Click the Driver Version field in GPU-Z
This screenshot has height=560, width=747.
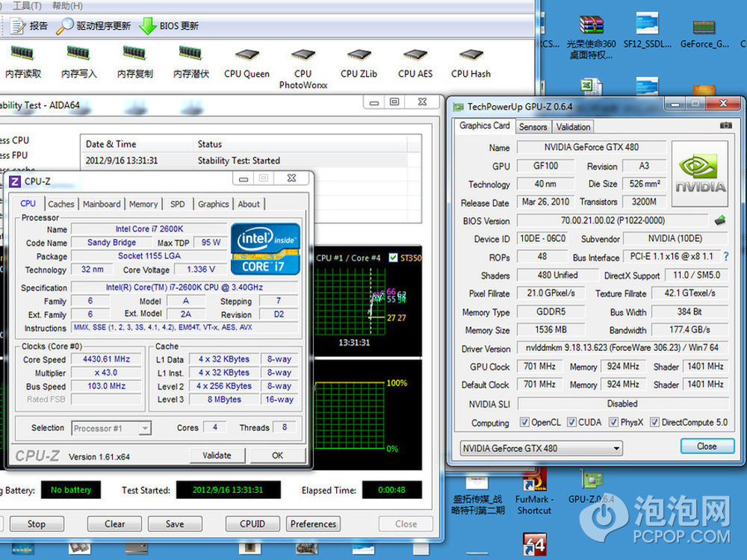622,348
